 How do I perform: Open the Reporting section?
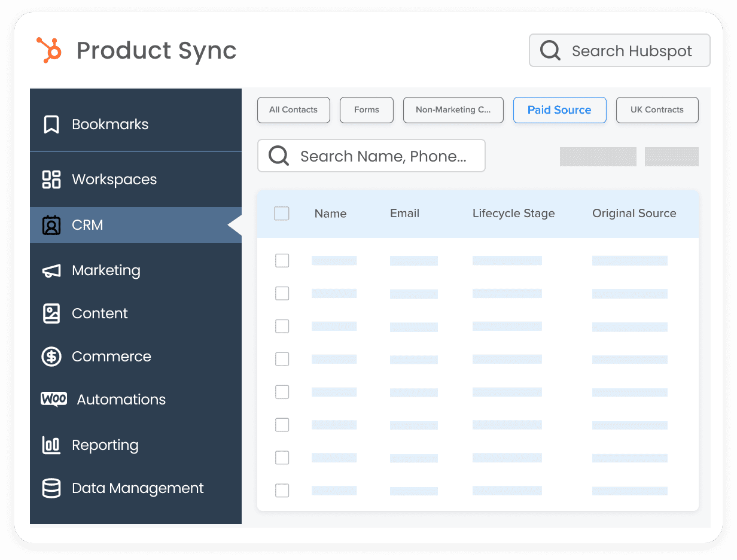(136, 445)
